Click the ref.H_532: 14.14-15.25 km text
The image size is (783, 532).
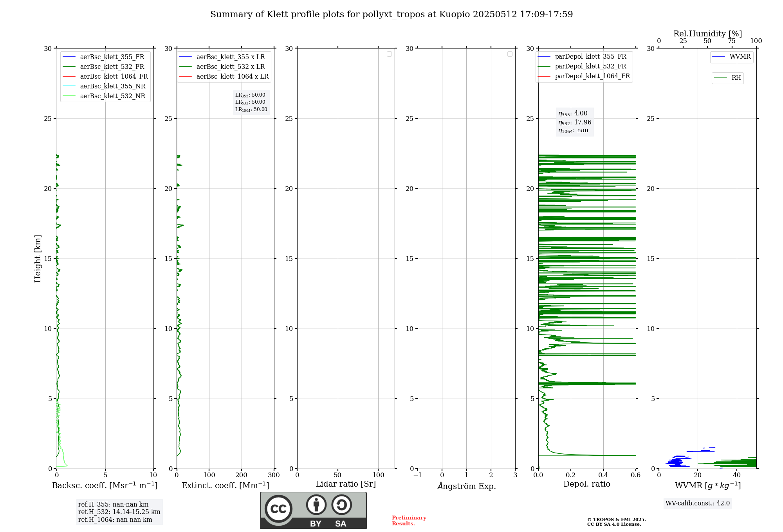click(x=119, y=512)
